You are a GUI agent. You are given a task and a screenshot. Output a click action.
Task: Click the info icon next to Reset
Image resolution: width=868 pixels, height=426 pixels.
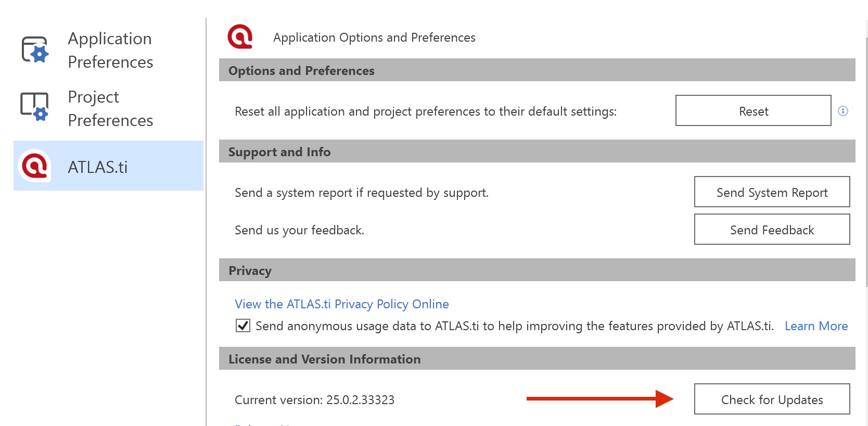843,111
